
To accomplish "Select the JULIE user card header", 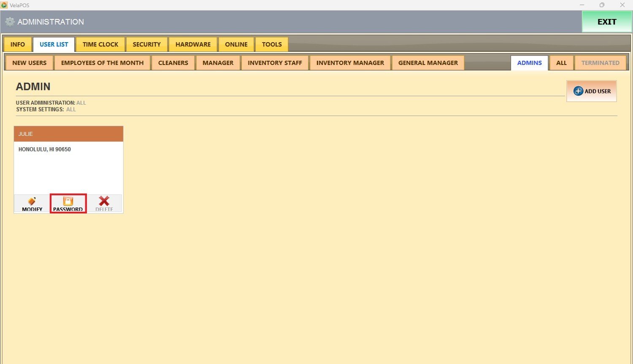I will pos(68,134).
